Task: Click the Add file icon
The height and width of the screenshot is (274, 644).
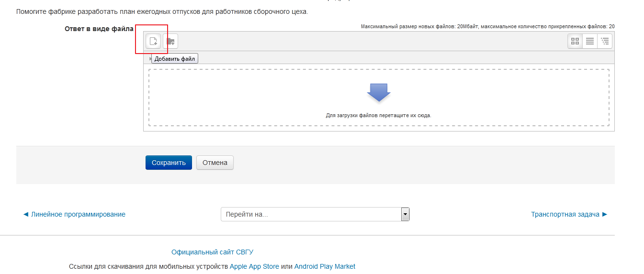Action: tap(153, 42)
